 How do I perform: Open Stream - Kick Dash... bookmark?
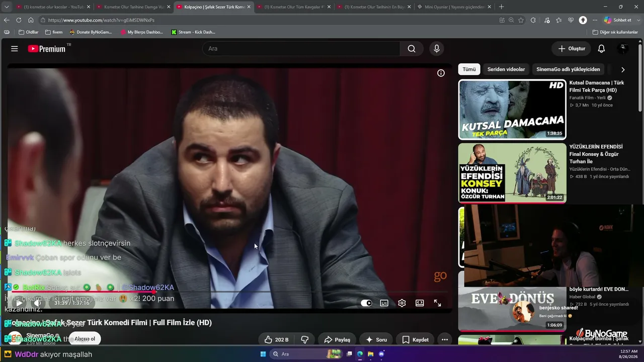pos(193,32)
